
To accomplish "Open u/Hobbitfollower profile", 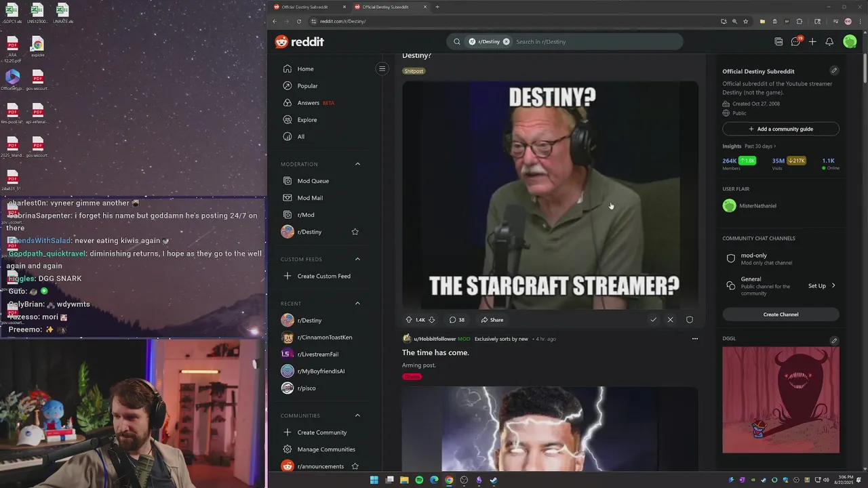I will pyautogui.click(x=435, y=339).
